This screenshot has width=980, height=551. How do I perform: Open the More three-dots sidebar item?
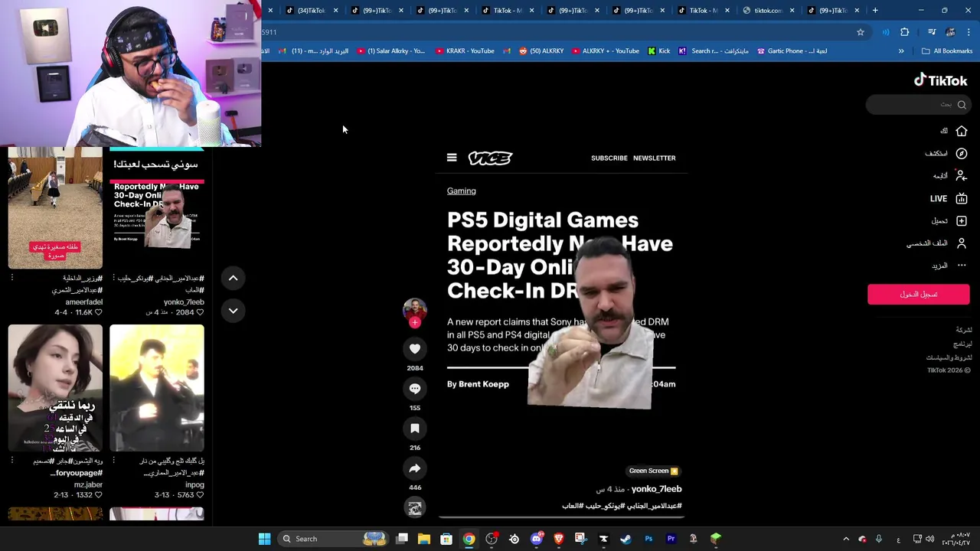click(x=961, y=266)
